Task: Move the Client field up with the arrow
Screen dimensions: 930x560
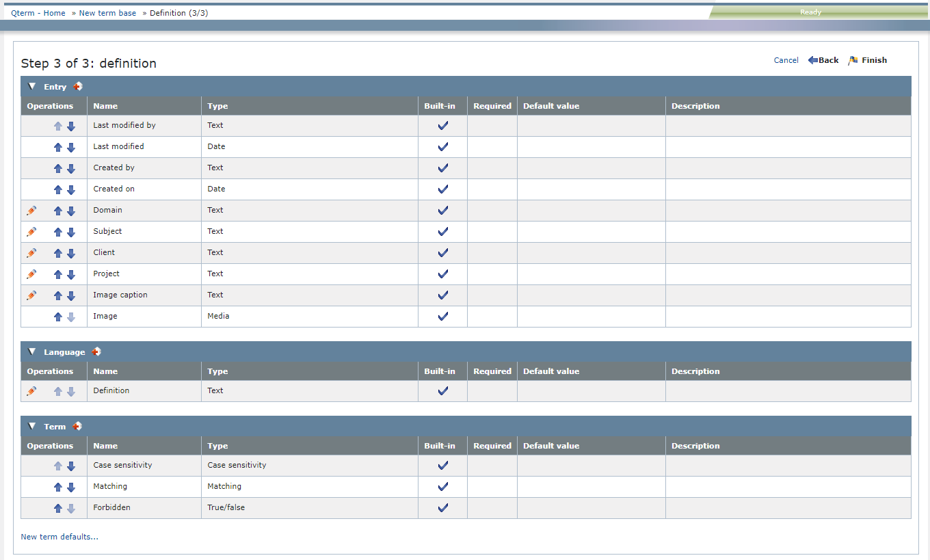Action: point(58,253)
